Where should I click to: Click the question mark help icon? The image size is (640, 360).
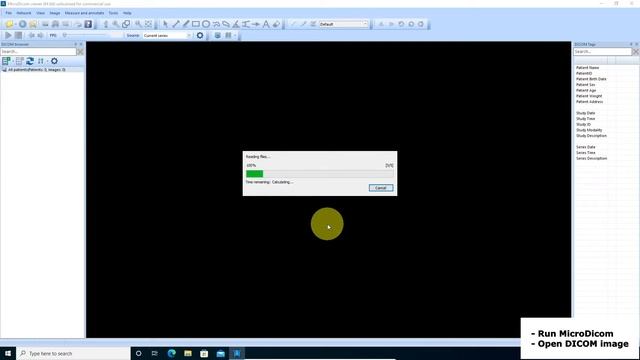[x=88, y=24]
